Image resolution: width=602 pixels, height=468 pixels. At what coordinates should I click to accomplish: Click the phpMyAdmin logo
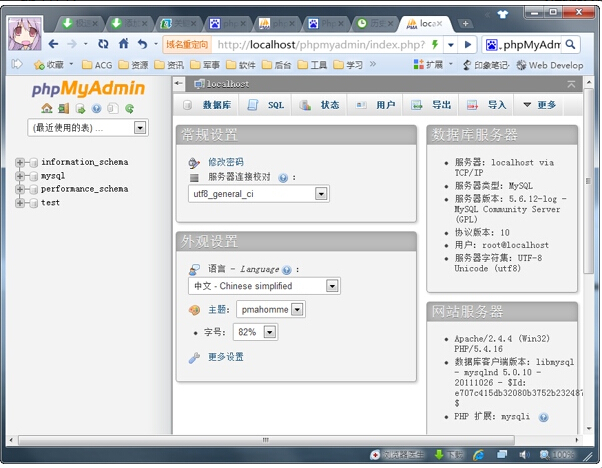coord(88,88)
